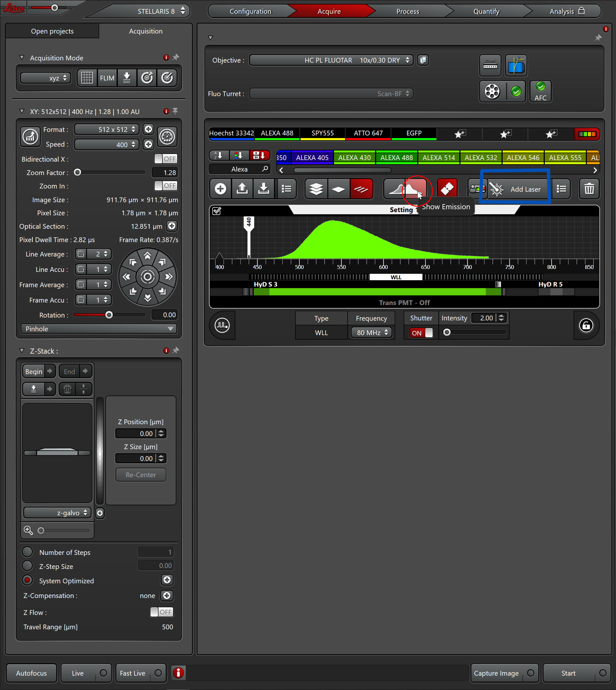Click the Capture Image button
The width and height of the screenshot is (616, 690).
tap(504, 673)
